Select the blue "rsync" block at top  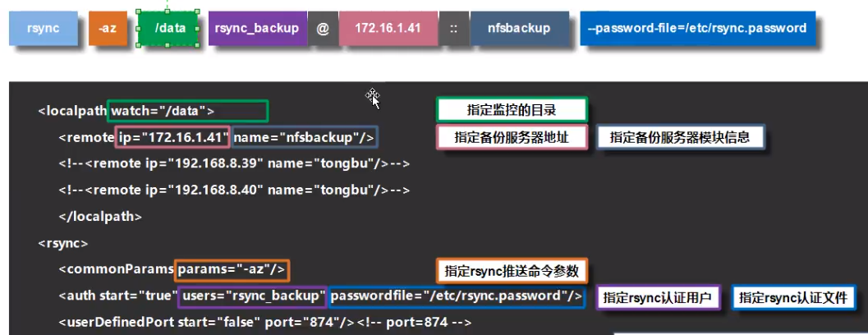(x=44, y=28)
